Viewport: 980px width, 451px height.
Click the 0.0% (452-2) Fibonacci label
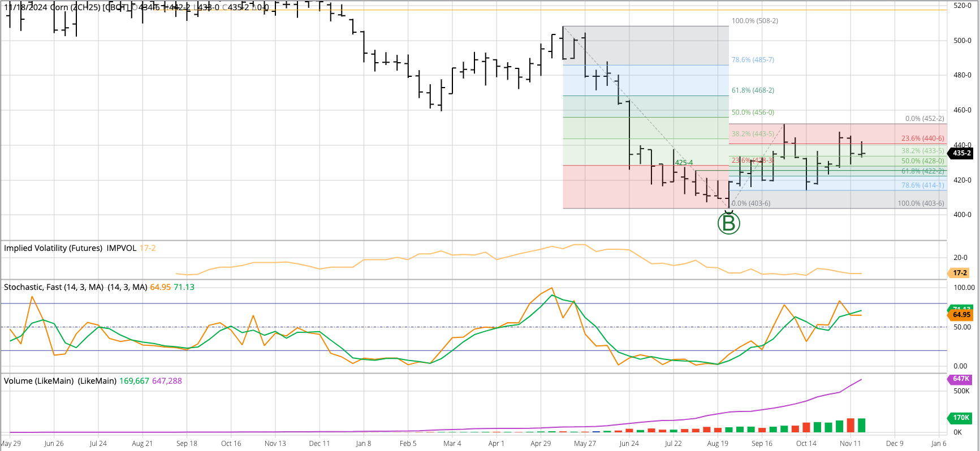pos(925,119)
